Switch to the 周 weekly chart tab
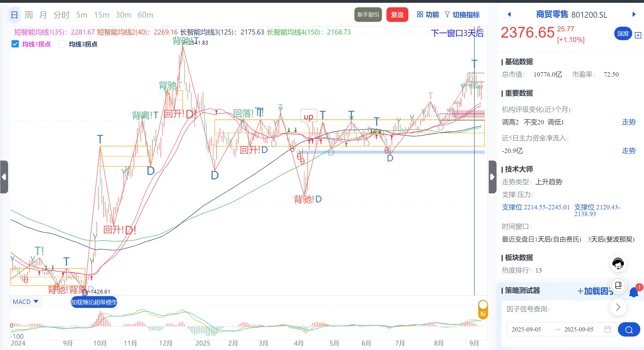The width and height of the screenshot is (644, 350). tap(29, 15)
